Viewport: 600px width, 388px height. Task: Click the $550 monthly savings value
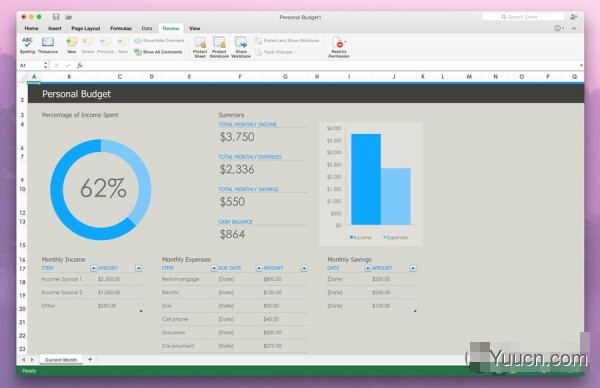232,202
